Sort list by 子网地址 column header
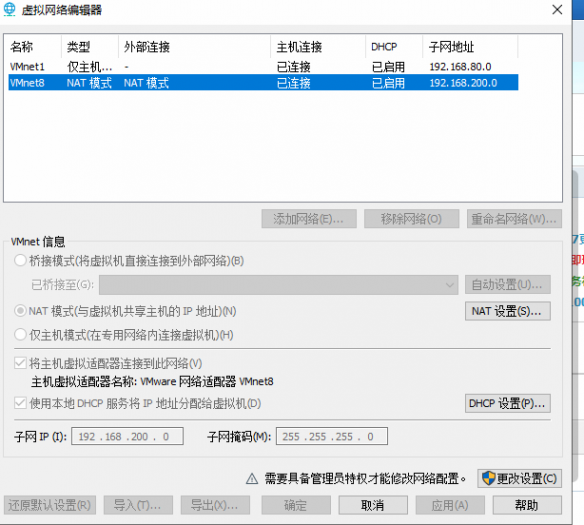 pyautogui.click(x=470, y=47)
